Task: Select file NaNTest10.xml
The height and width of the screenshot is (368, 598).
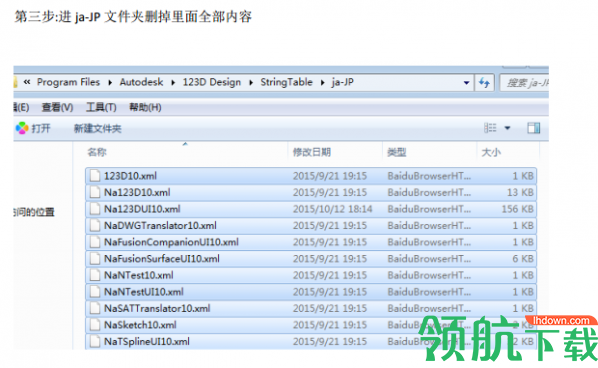Action: (x=311, y=275)
